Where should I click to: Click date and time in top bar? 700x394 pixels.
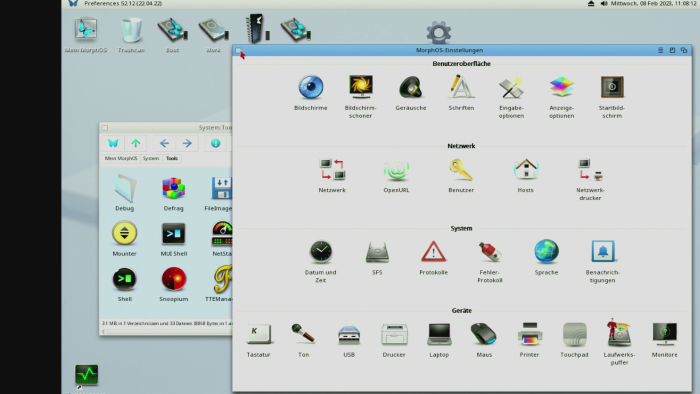(x=654, y=4)
